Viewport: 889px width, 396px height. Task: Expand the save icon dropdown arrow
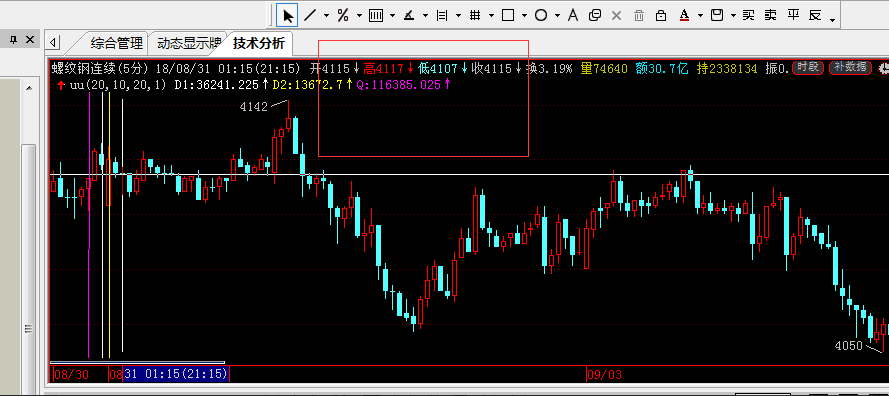(x=734, y=16)
